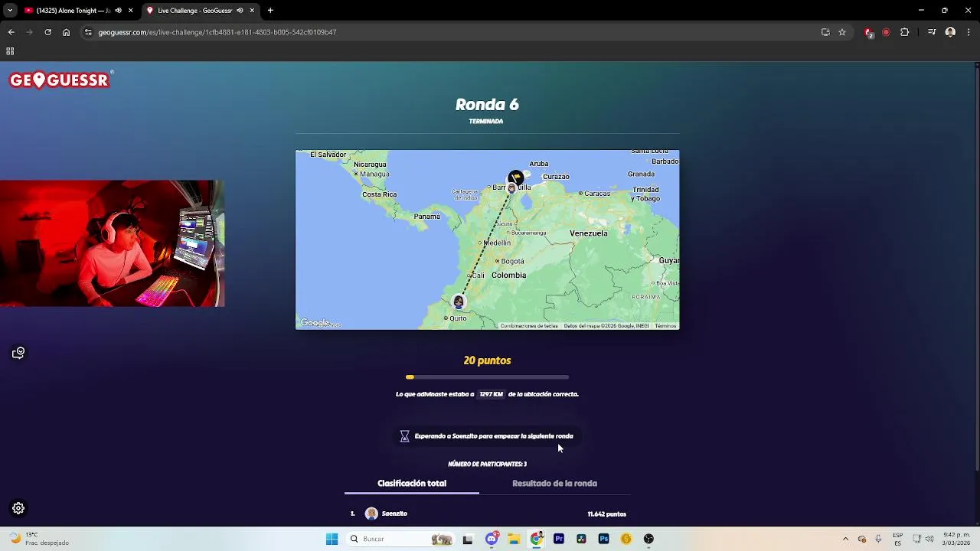View site information icon in address bar
The height and width of the screenshot is (551, 980).
click(88, 32)
